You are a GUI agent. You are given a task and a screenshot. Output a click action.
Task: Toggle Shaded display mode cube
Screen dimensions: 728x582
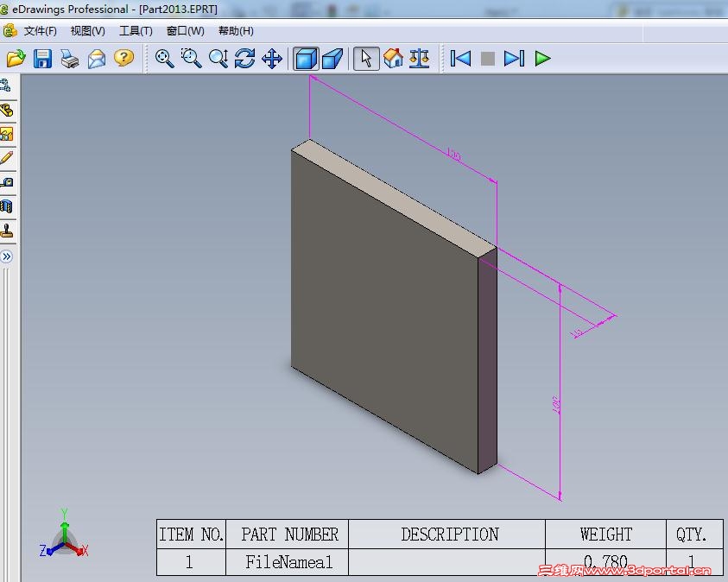pos(306,59)
